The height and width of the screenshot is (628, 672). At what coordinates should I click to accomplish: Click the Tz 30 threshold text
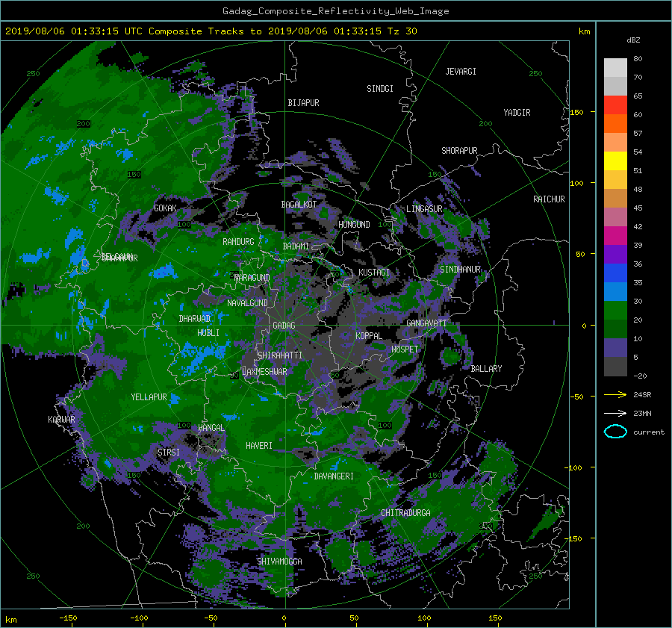coord(402,31)
